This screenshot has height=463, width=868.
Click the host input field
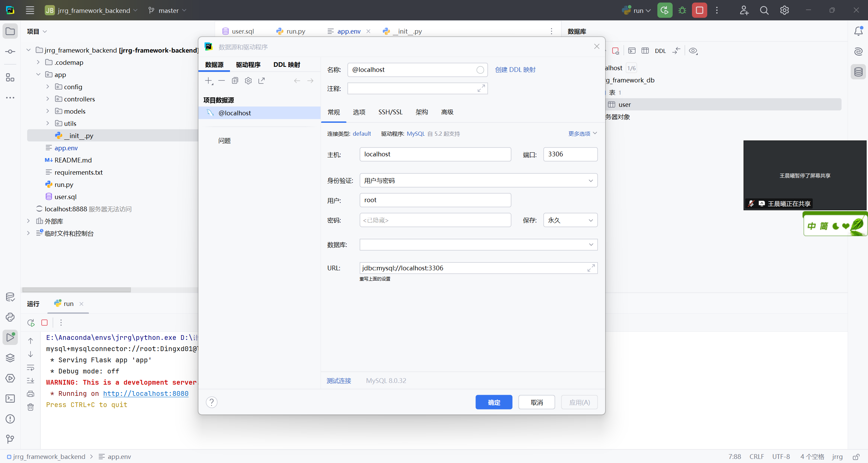435,154
